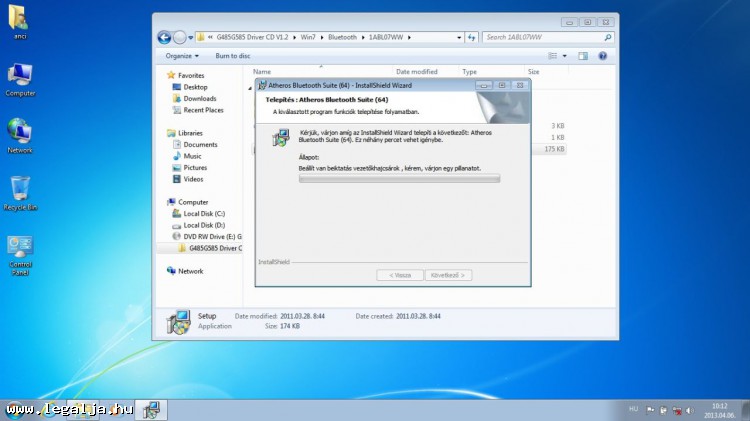This screenshot has height=421, width=750.
Task: Open the Control Panel desktop icon
Action: (x=20, y=250)
